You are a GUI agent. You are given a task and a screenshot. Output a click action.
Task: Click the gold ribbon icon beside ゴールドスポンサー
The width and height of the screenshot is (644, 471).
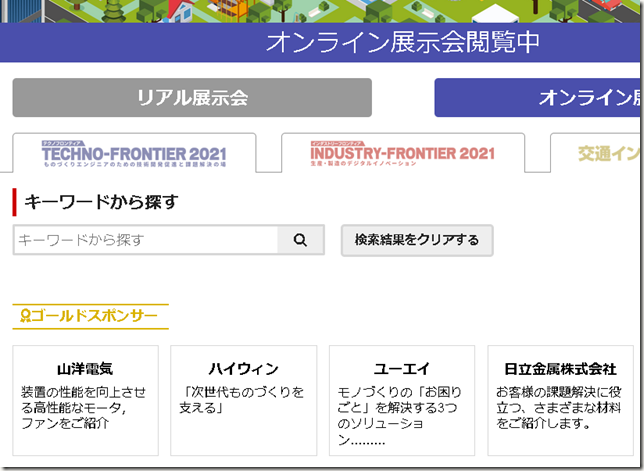point(25,316)
